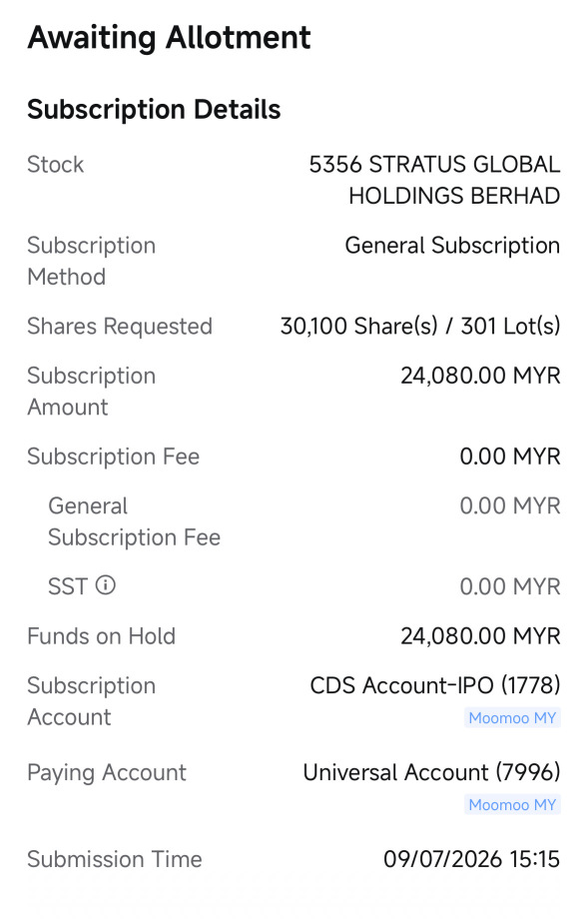The width and height of the screenshot is (588, 919).
Task: Tap stock name 5356 STRATUS GLOBAL HOLDINGS BERHAD
Action: (434, 180)
